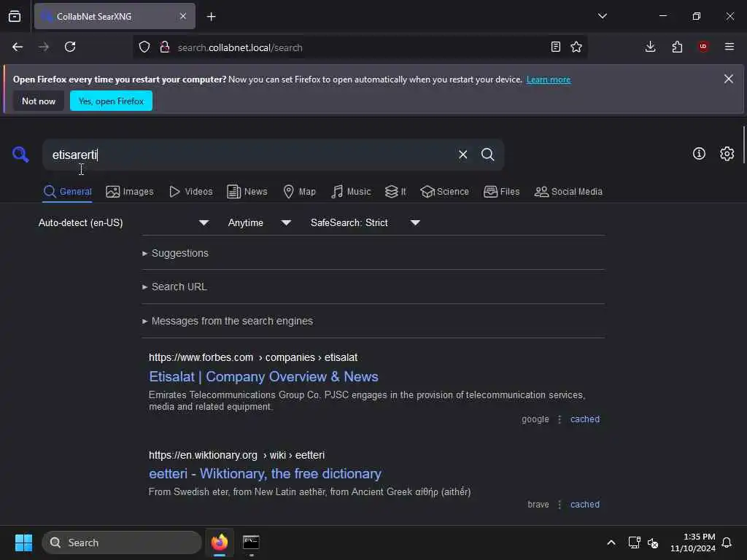Clear the search query text
Viewport: 747px width, 560px height.
tap(462, 155)
